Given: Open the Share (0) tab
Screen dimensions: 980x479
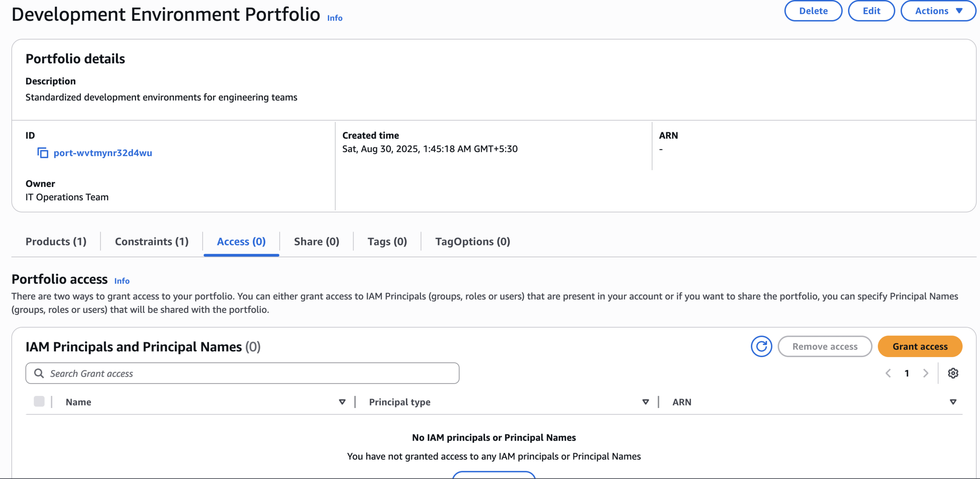Looking at the screenshot, I should click(x=316, y=241).
